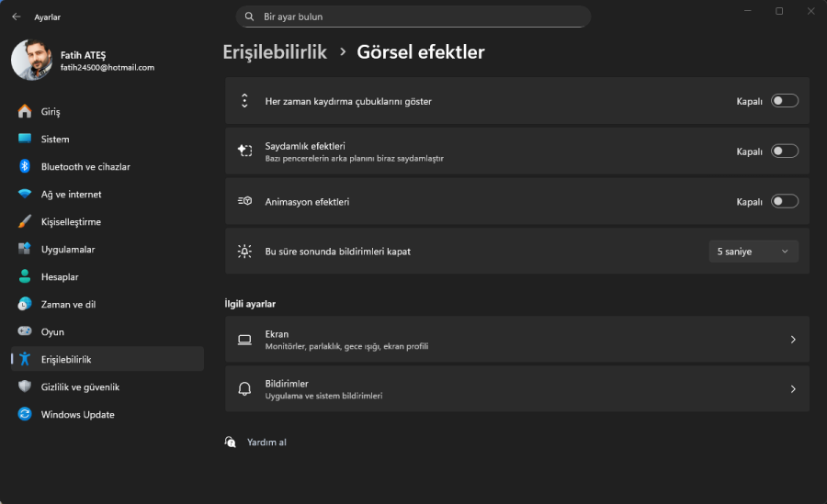Image resolution: width=827 pixels, height=504 pixels.
Task: Click the Oyun gamepad icon
Action: click(25, 331)
